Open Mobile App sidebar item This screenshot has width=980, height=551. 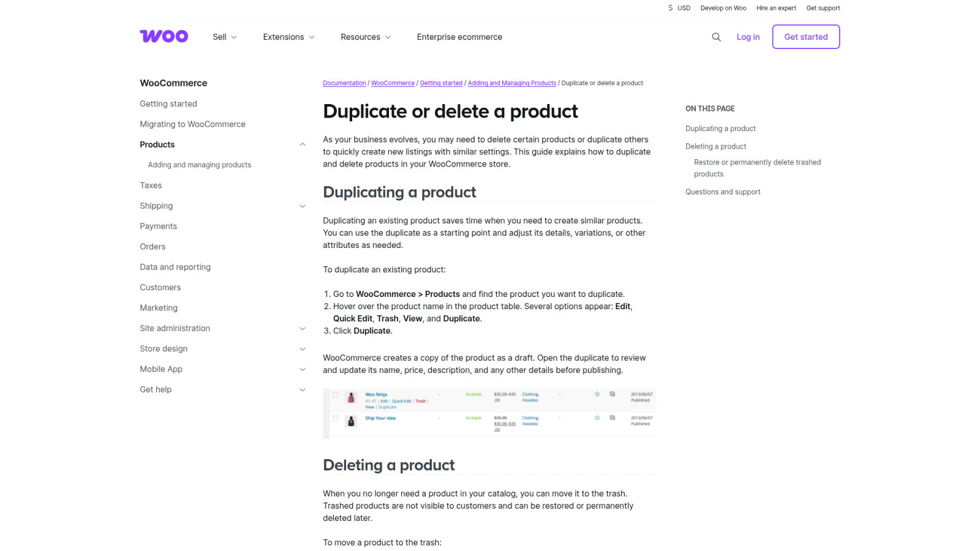[161, 369]
